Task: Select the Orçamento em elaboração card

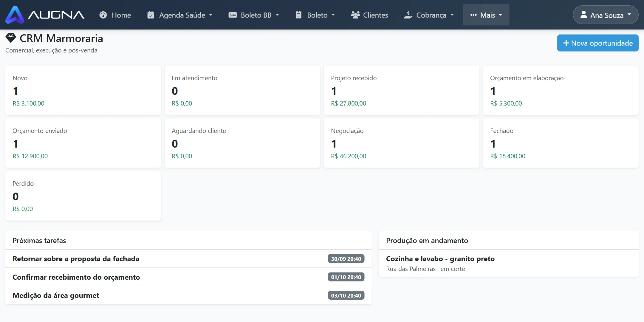Action: tap(561, 90)
